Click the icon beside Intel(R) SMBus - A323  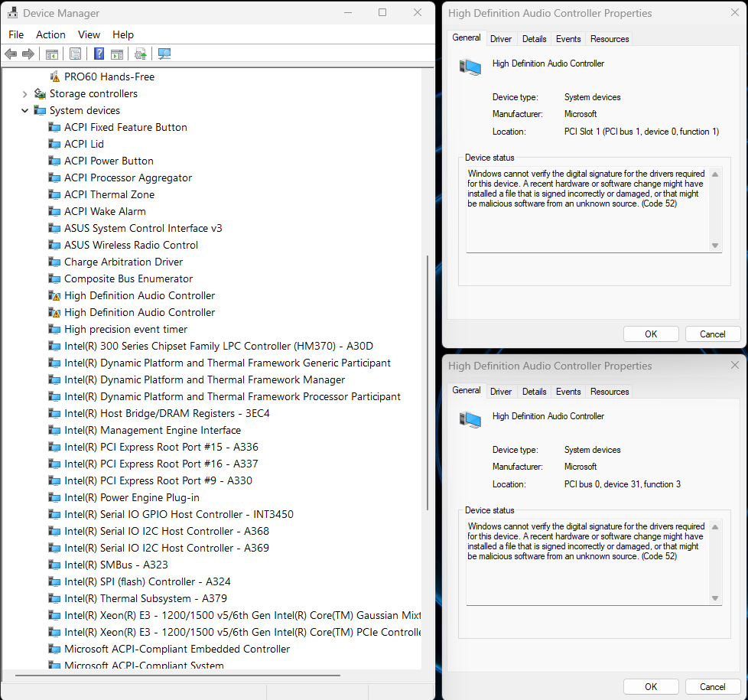(54, 565)
